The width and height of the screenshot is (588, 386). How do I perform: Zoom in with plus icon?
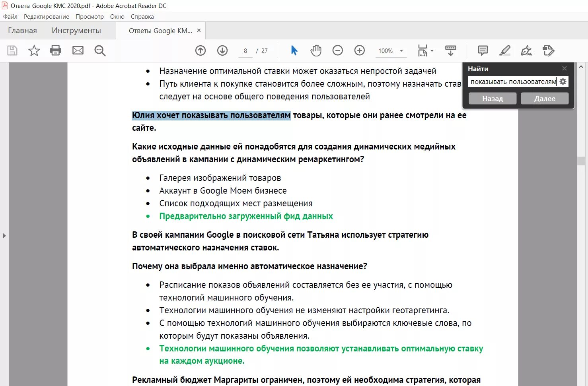pos(360,50)
